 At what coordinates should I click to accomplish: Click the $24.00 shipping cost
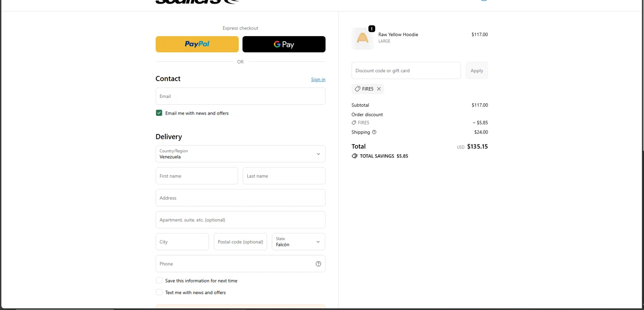click(481, 132)
